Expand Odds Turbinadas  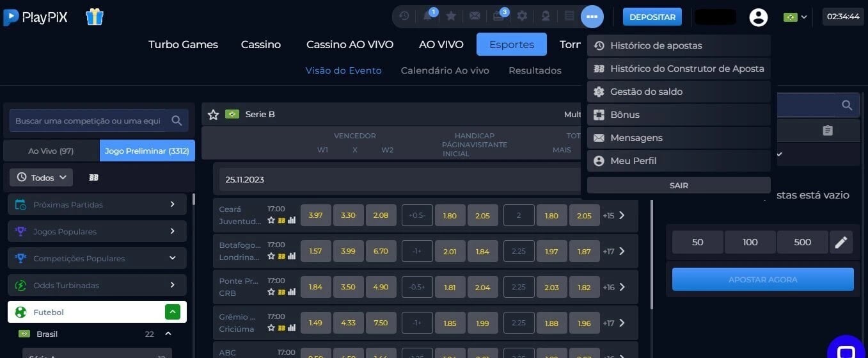pyautogui.click(x=97, y=285)
